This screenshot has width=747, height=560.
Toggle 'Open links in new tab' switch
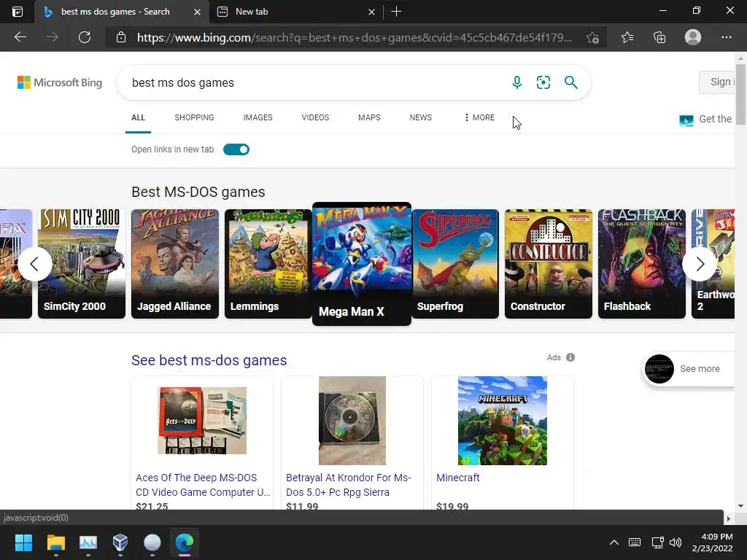tap(236, 149)
